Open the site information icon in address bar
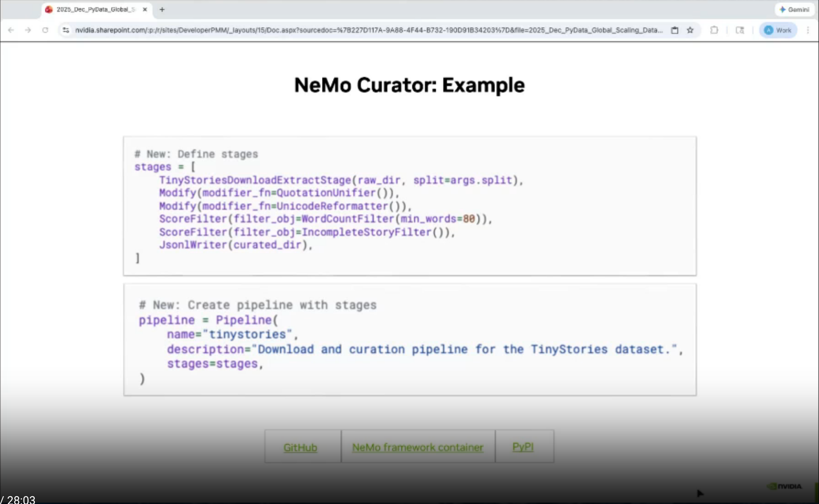 (66, 30)
